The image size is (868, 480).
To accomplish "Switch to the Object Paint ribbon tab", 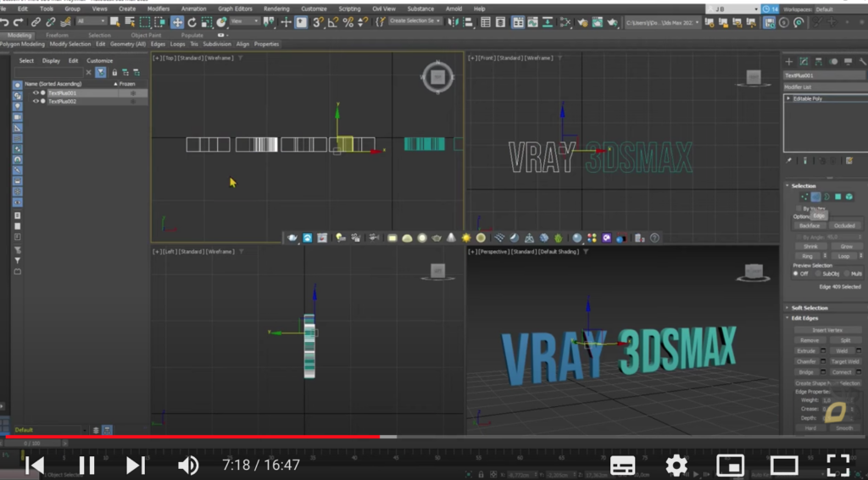I will (x=146, y=35).
